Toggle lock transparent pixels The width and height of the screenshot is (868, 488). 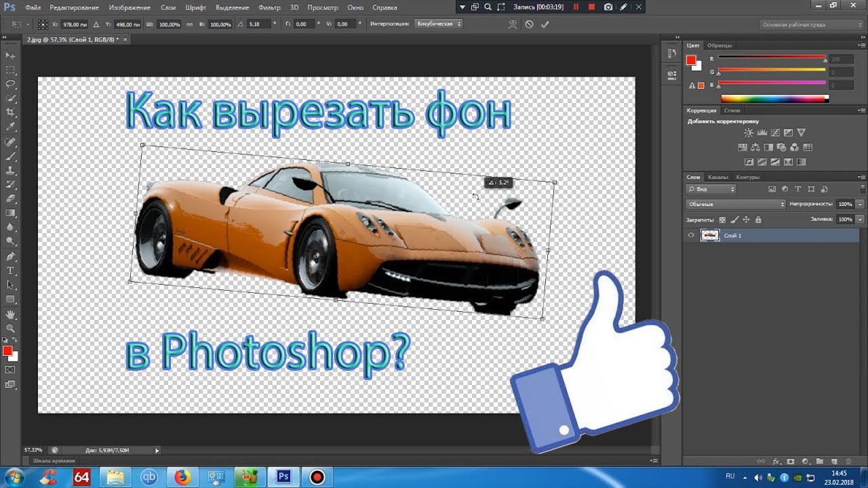pos(722,220)
